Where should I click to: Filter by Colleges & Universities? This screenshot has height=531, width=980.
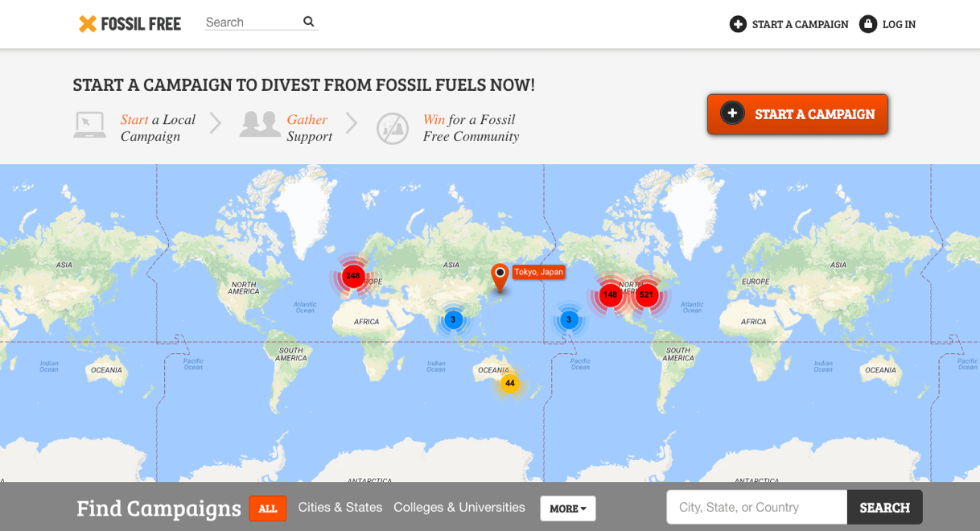(x=459, y=508)
